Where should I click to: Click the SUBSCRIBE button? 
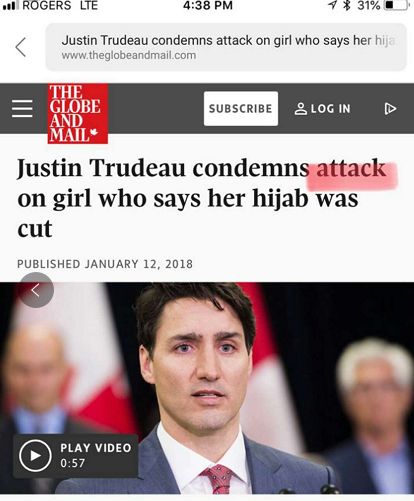click(x=241, y=109)
